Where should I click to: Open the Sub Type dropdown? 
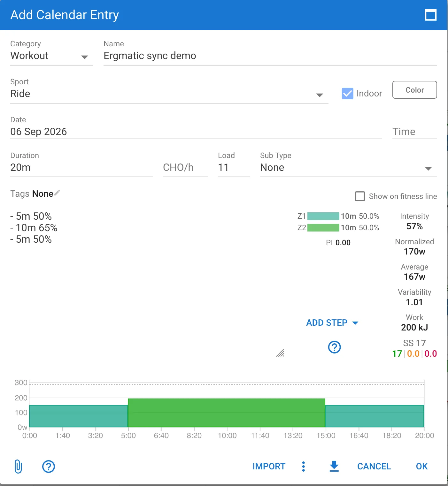click(349, 168)
